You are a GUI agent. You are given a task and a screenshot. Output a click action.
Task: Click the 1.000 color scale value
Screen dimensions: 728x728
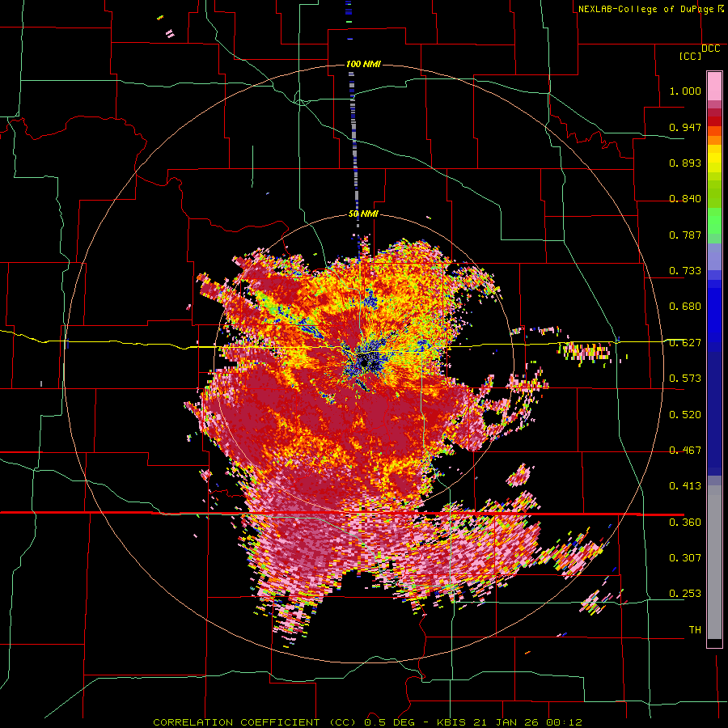click(x=685, y=91)
